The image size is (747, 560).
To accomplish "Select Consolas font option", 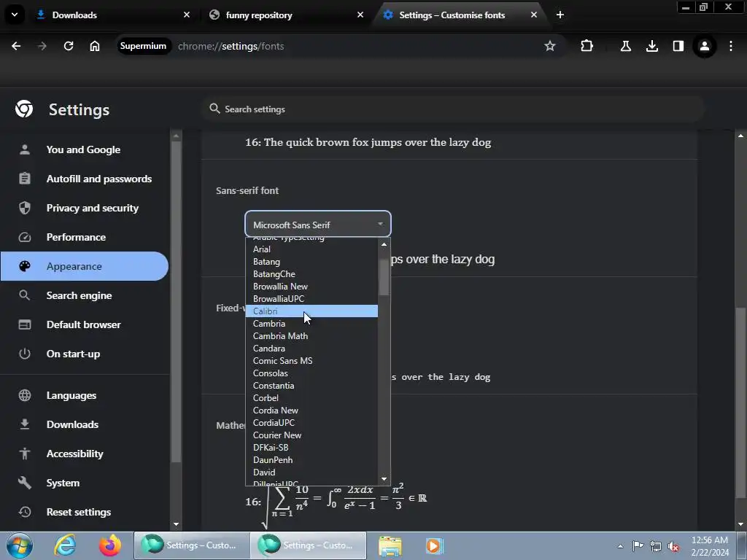I will [311, 373].
